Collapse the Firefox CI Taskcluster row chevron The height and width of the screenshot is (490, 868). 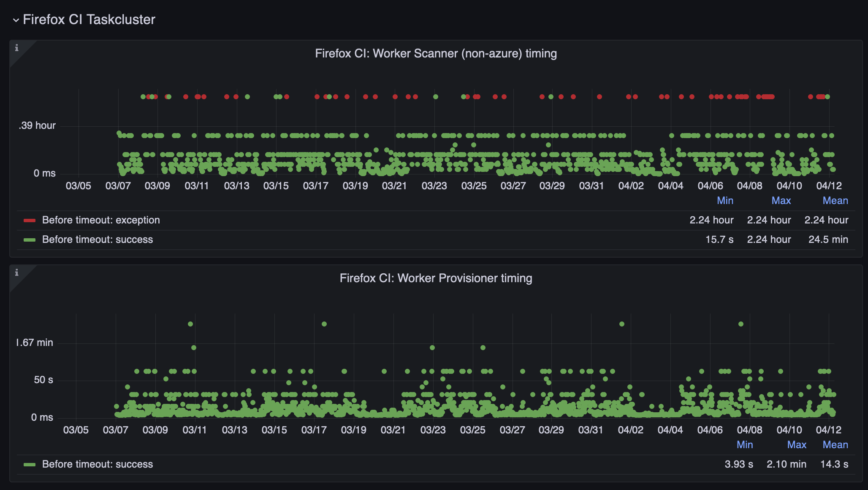tap(16, 20)
